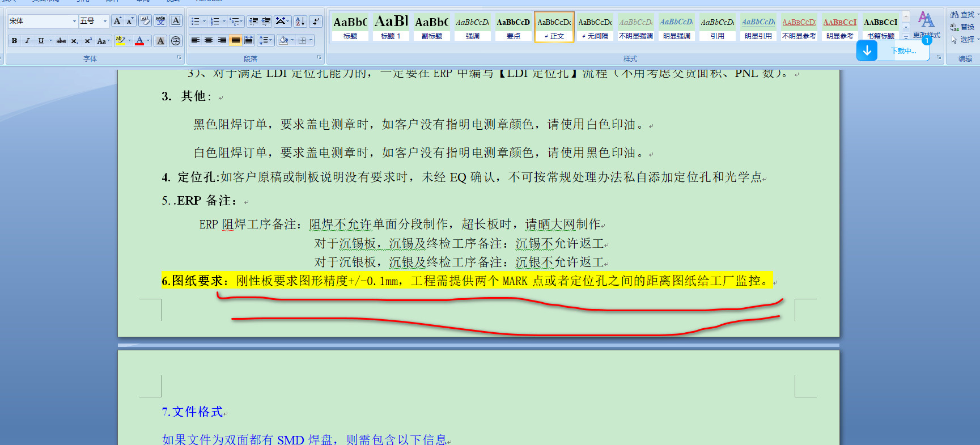Open the Asian layout tool

282,22
